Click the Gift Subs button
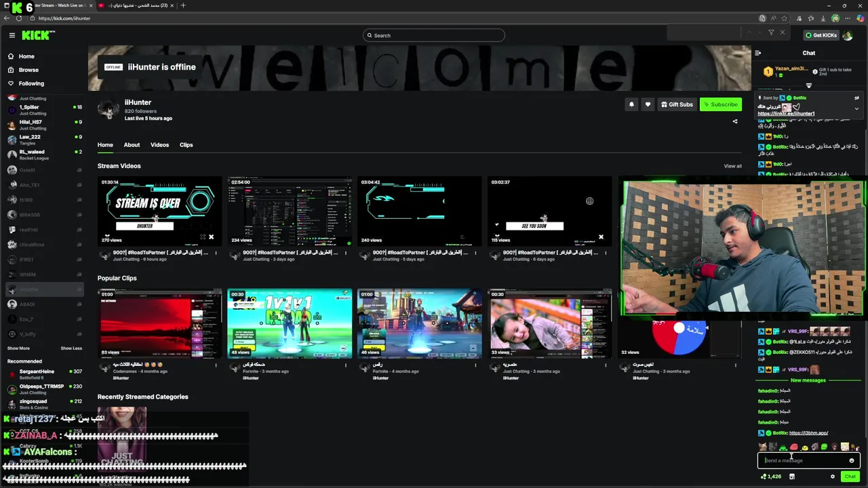Screen dimensions: 868x488 (x=677, y=104)
